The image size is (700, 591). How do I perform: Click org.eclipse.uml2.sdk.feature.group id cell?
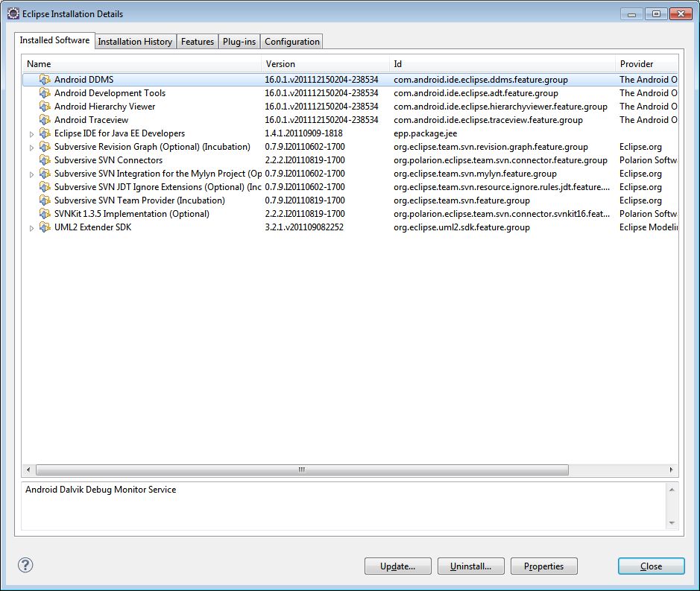click(461, 227)
